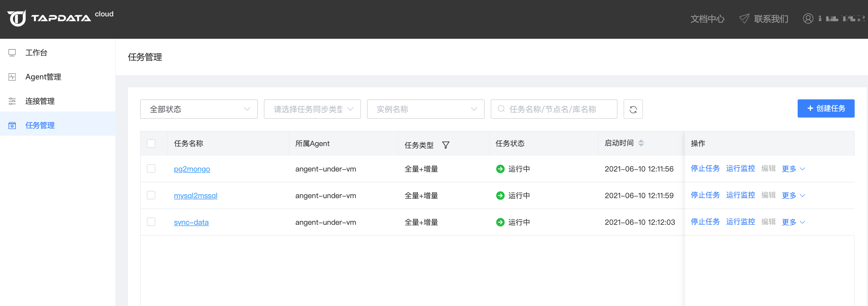The width and height of the screenshot is (868, 306).
Task: Click the 连接管理 connections icon
Action: [12, 101]
